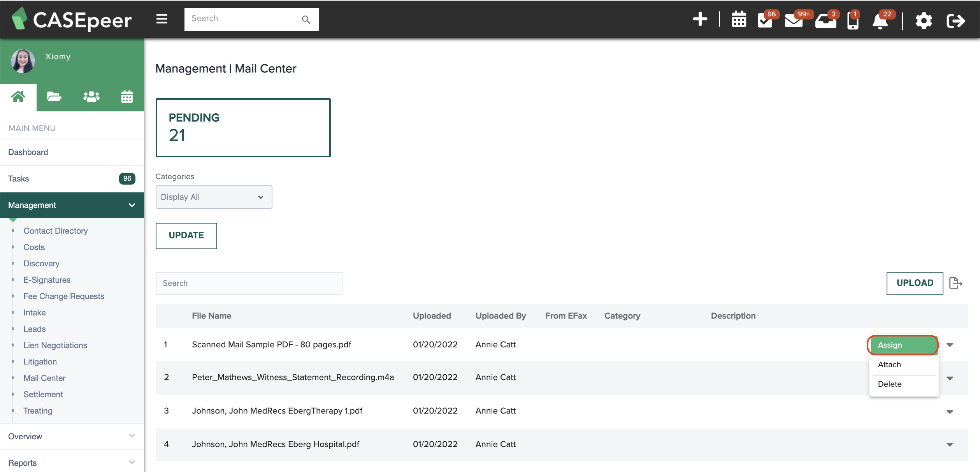
Task: Open the notifications bell showing 22 alerts
Action: (x=880, y=21)
